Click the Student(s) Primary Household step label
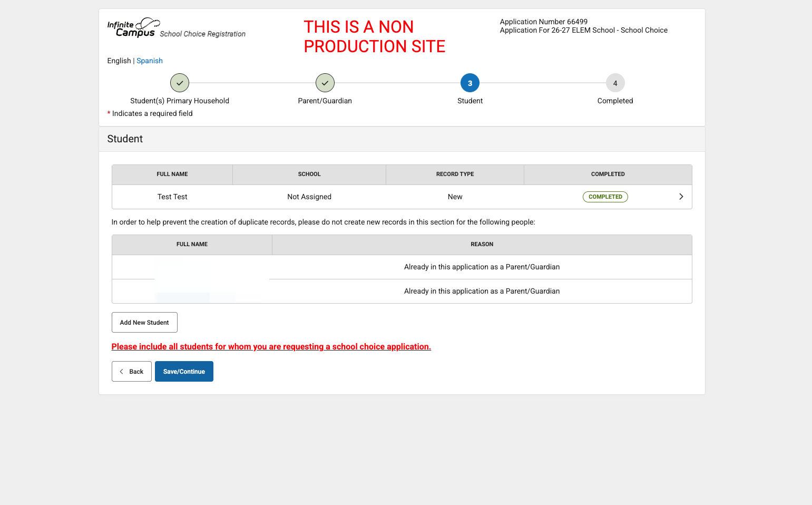The width and height of the screenshot is (812, 505). [x=180, y=101]
